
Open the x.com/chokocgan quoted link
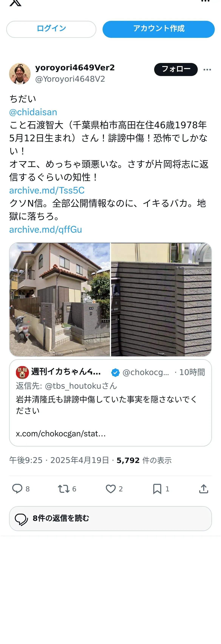coord(61,433)
